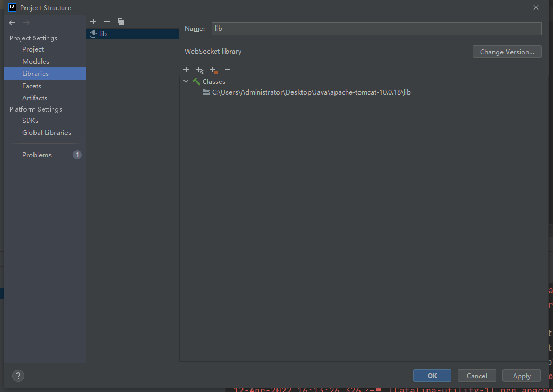
Task: Open the Project settings page
Action: (x=33, y=49)
